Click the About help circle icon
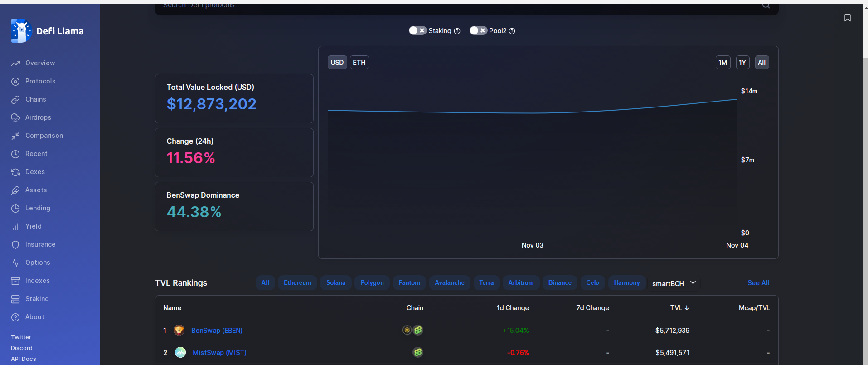868x365 pixels. point(15,317)
